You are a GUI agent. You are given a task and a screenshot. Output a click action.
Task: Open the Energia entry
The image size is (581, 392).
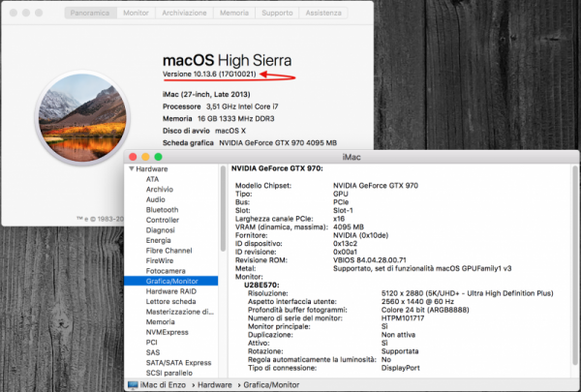click(158, 240)
